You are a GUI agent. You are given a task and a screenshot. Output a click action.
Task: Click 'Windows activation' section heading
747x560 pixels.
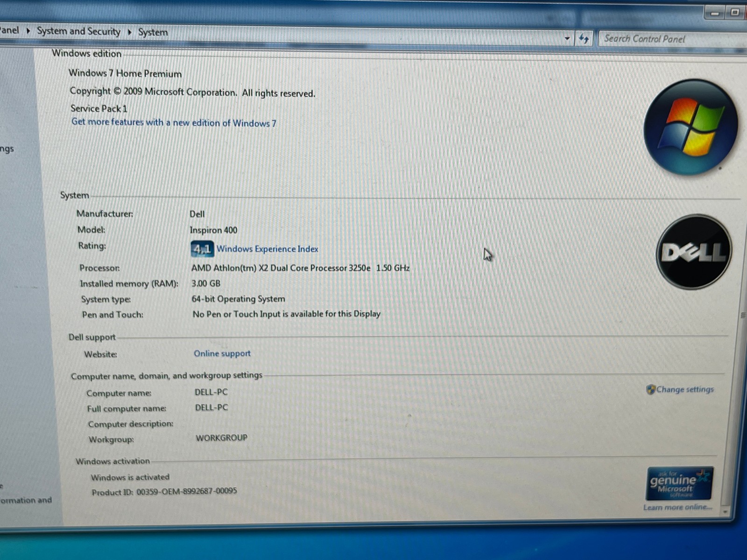[x=113, y=461]
